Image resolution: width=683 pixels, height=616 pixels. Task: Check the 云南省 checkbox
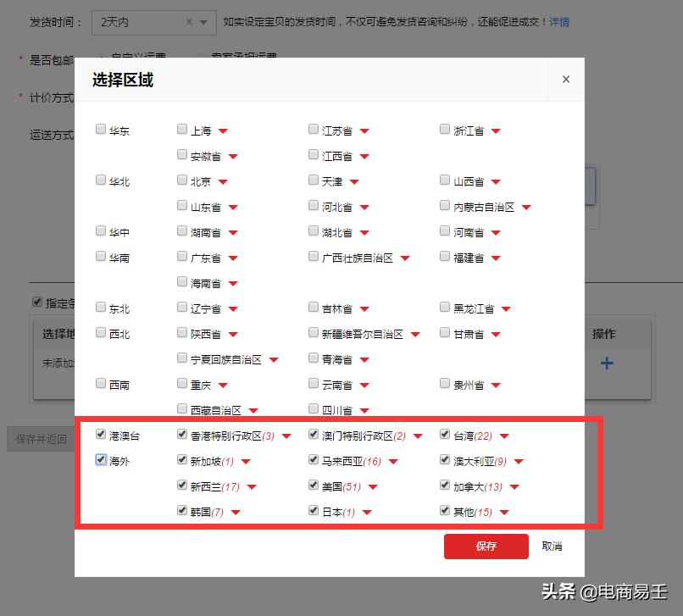(314, 383)
